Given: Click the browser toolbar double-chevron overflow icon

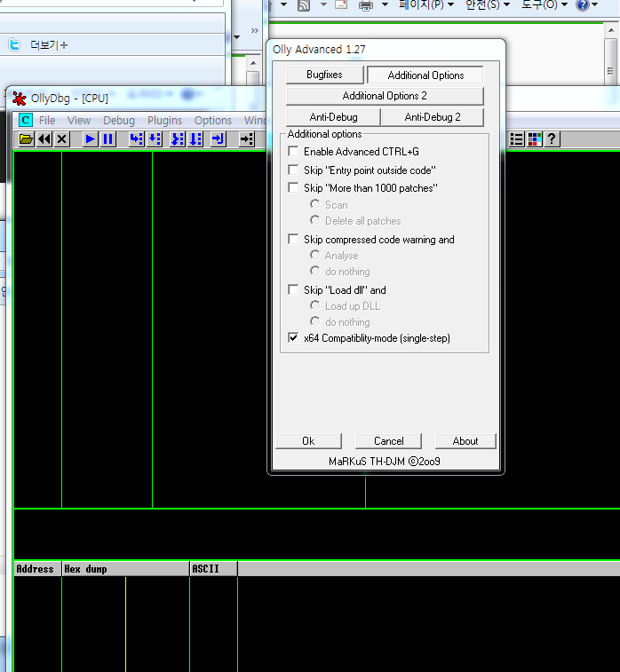Looking at the screenshot, I should (x=255, y=30).
